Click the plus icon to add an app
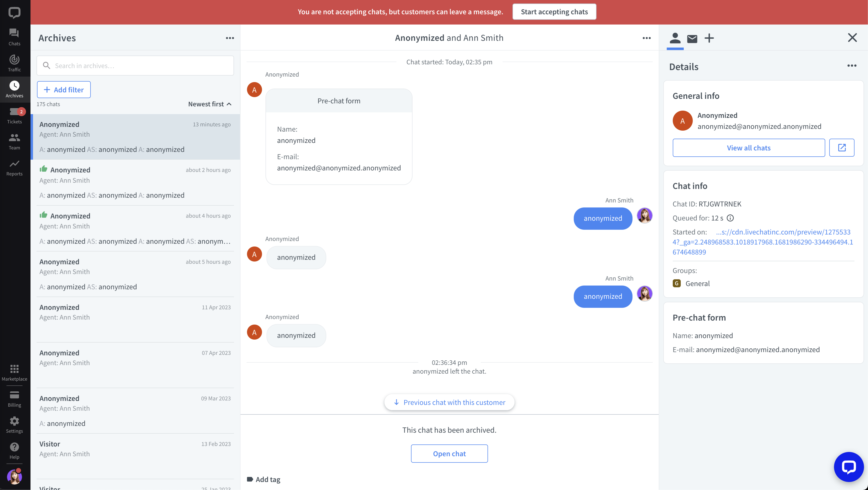The image size is (868, 490). click(x=709, y=38)
